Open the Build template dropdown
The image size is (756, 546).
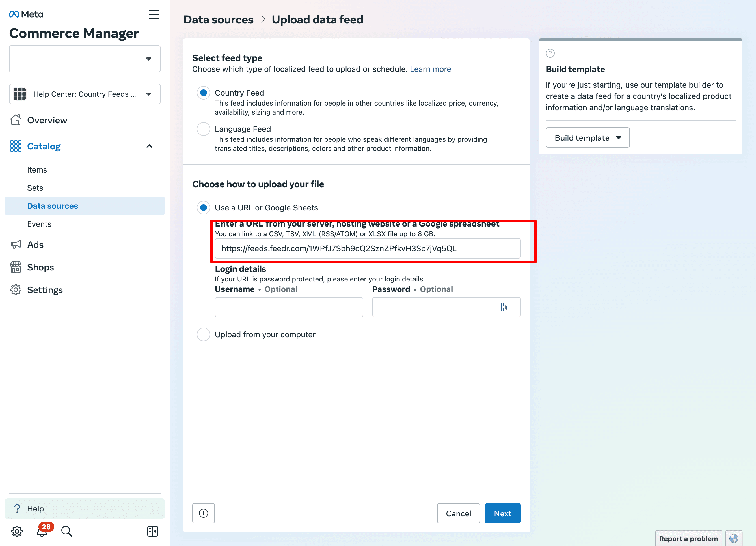coord(587,137)
